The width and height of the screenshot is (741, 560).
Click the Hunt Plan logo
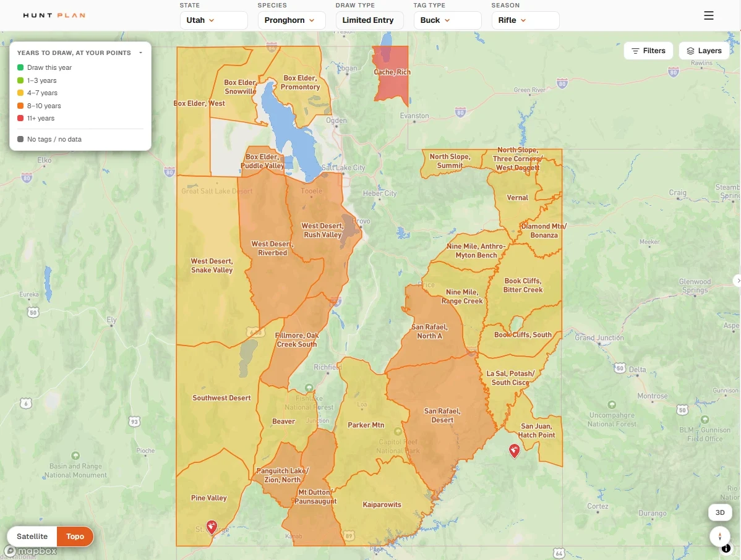pyautogui.click(x=54, y=15)
